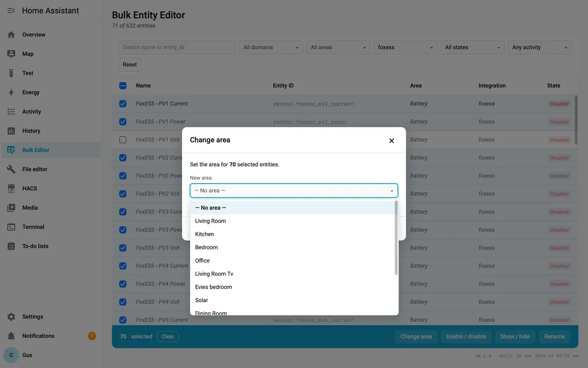588x368 pixels.
Task: Click the orange notification count badge
Action: tap(92, 336)
